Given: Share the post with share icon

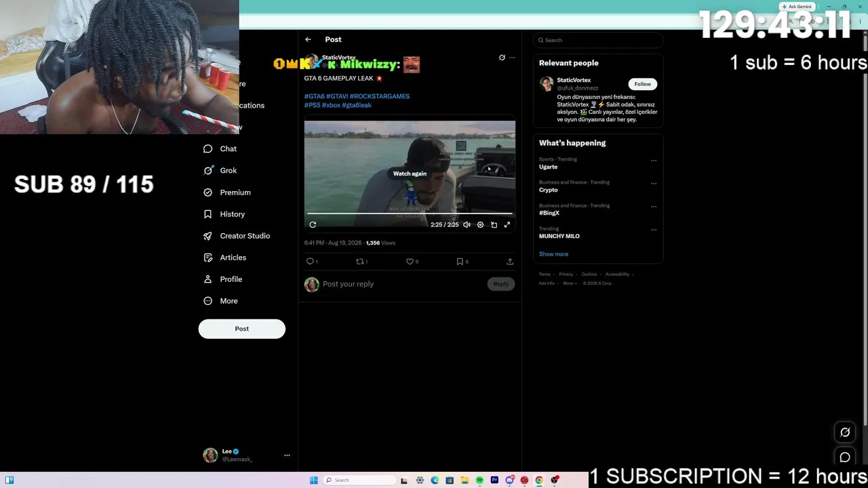Looking at the screenshot, I should tap(510, 262).
